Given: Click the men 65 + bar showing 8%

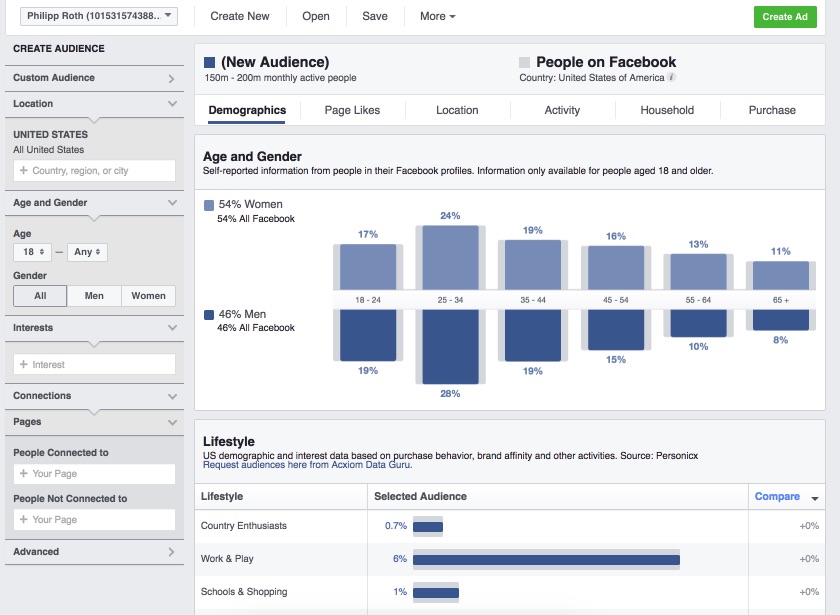Looking at the screenshot, I should coord(781,320).
